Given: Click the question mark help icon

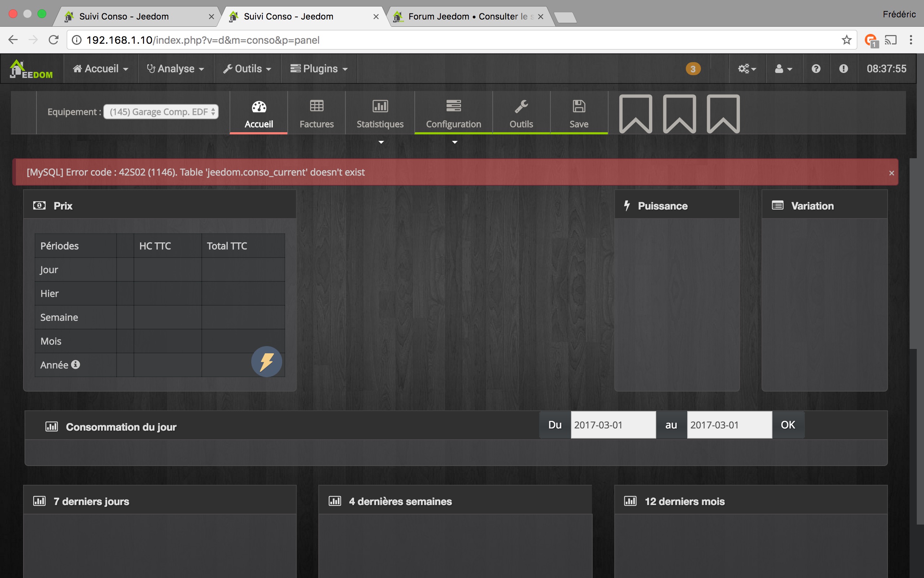Looking at the screenshot, I should tap(816, 69).
